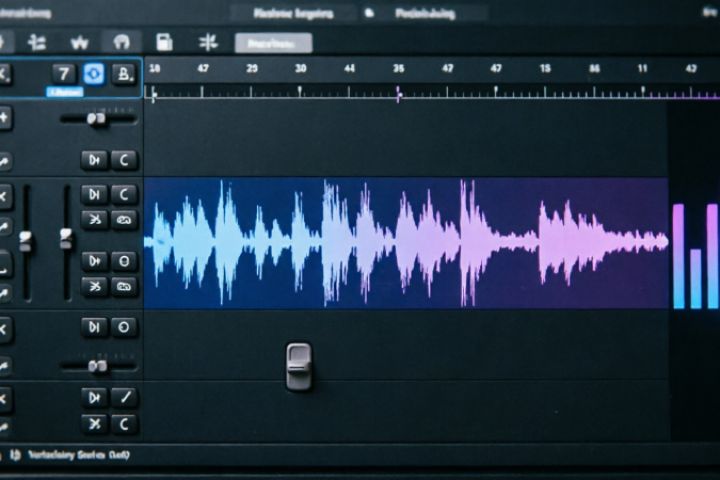The width and height of the screenshot is (720, 480).
Task: Click the gray fader knob floating over the third track
Action: pos(298,366)
